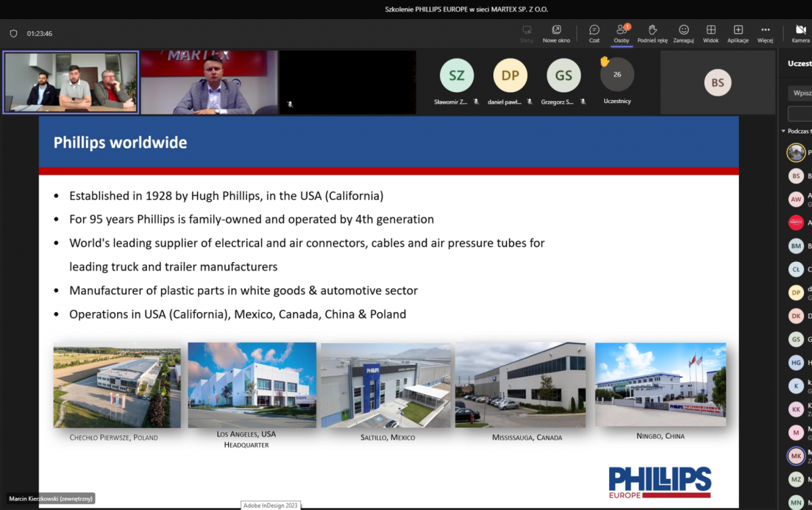Select the black muted video tile

click(x=347, y=82)
